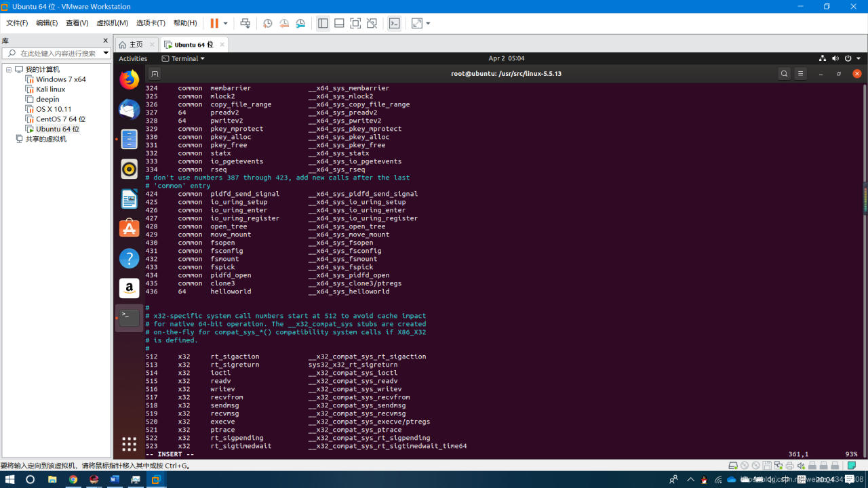This screenshot has height=488, width=868.
Task: Collapse the 我的计算机 tree node
Action: click(9, 70)
